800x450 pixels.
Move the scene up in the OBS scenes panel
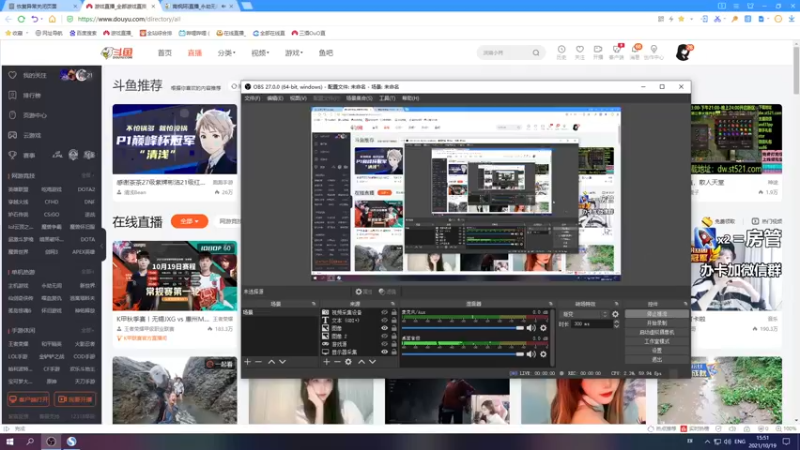271,362
